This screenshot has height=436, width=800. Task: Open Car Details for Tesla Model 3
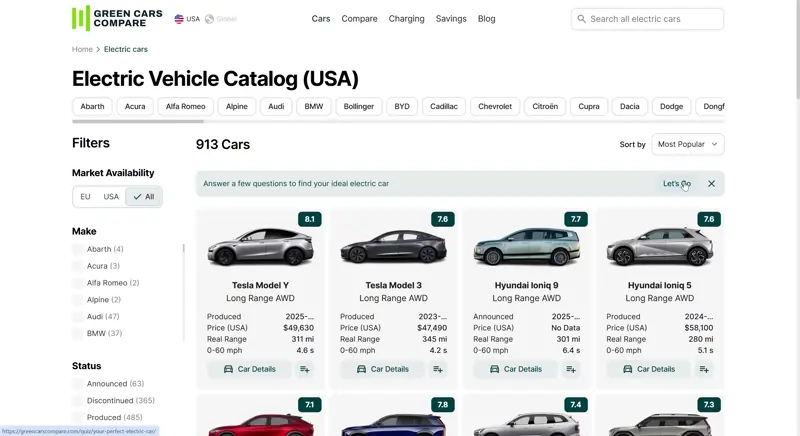click(x=383, y=369)
